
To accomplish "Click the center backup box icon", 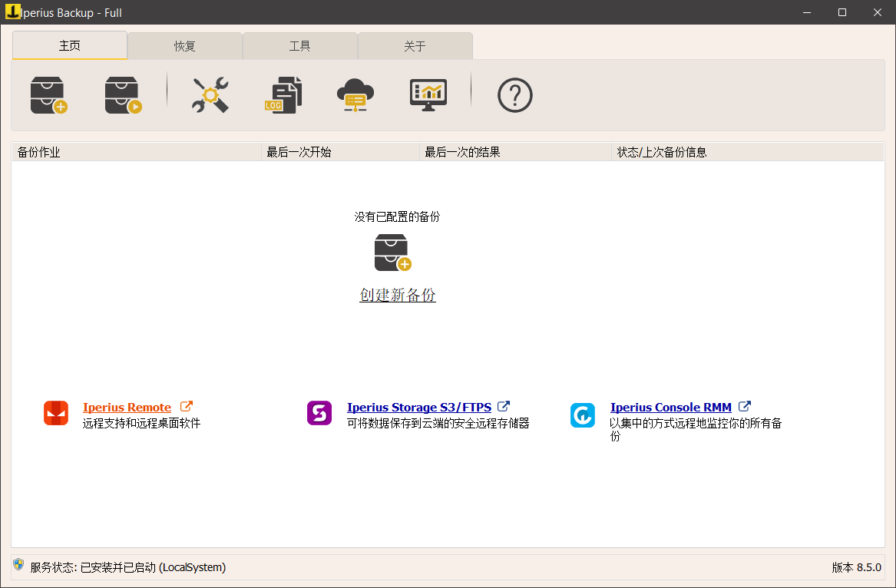I will (x=393, y=253).
